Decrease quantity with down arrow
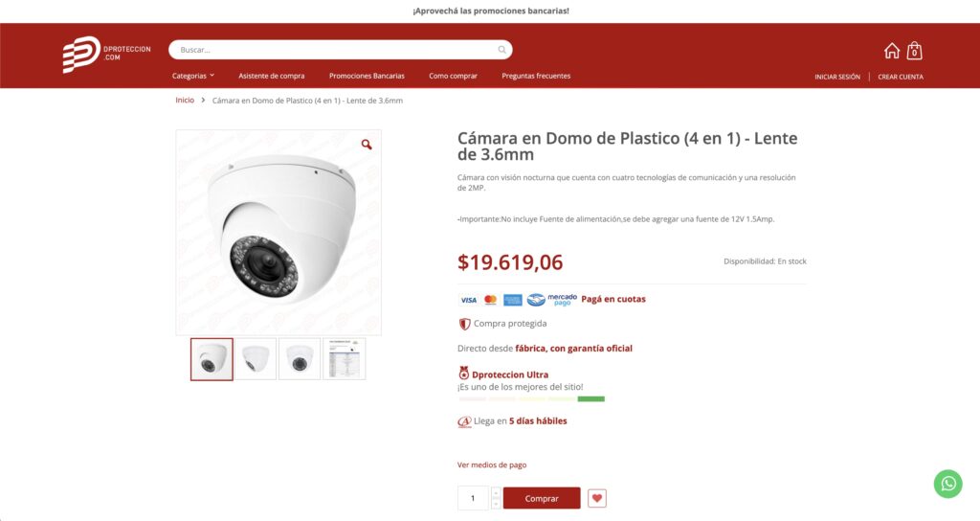The width and height of the screenshot is (980, 521). (496, 504)
